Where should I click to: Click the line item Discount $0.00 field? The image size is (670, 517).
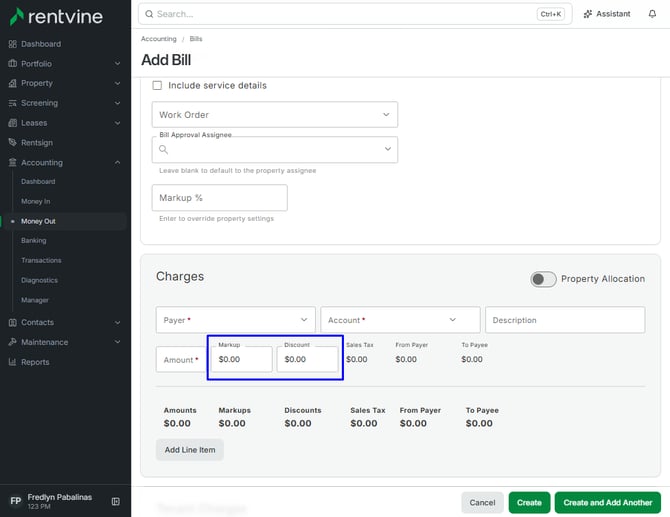click(307, 359)
